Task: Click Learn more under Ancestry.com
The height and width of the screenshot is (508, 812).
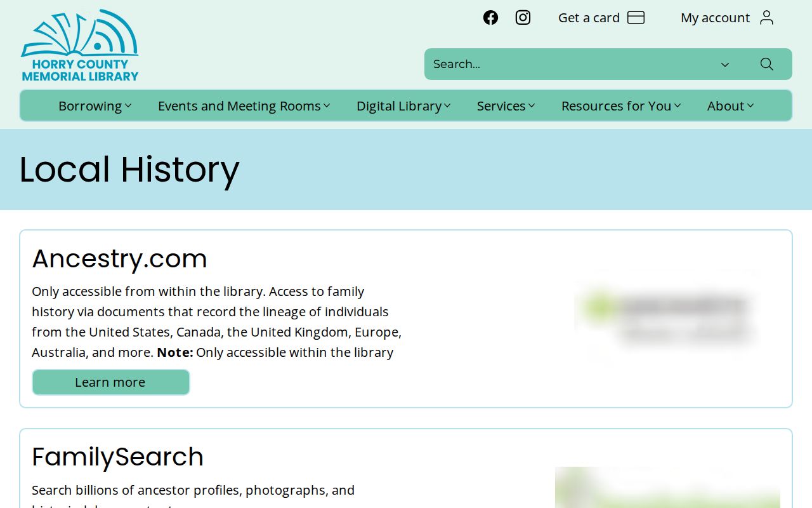Action: 111,382
